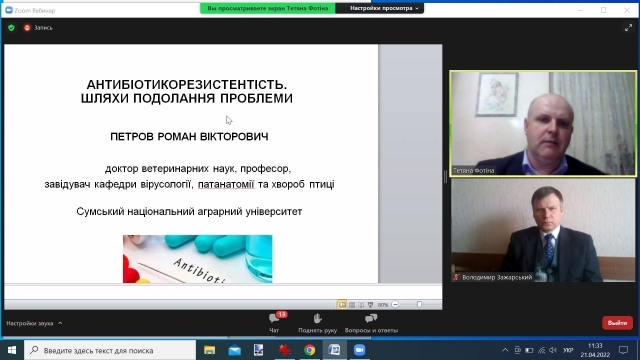Start Slide Show view icon
The image size is (640, 360).
click(370, 304)
